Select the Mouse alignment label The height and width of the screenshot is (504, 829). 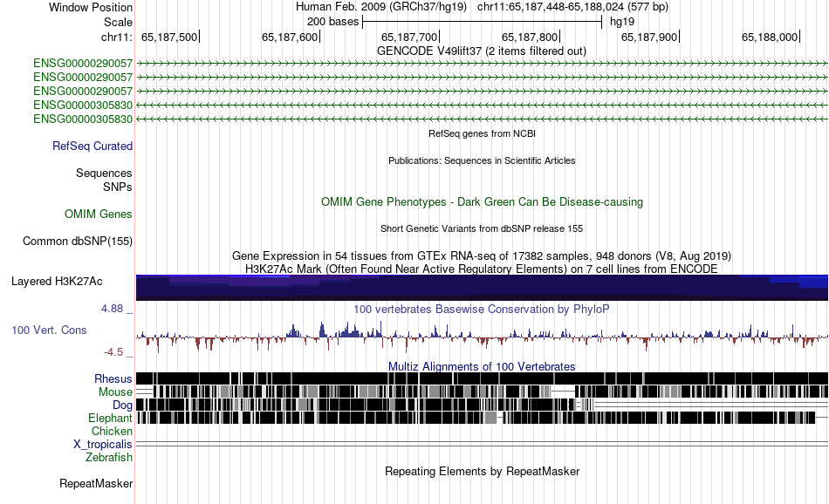click(114, 392)
